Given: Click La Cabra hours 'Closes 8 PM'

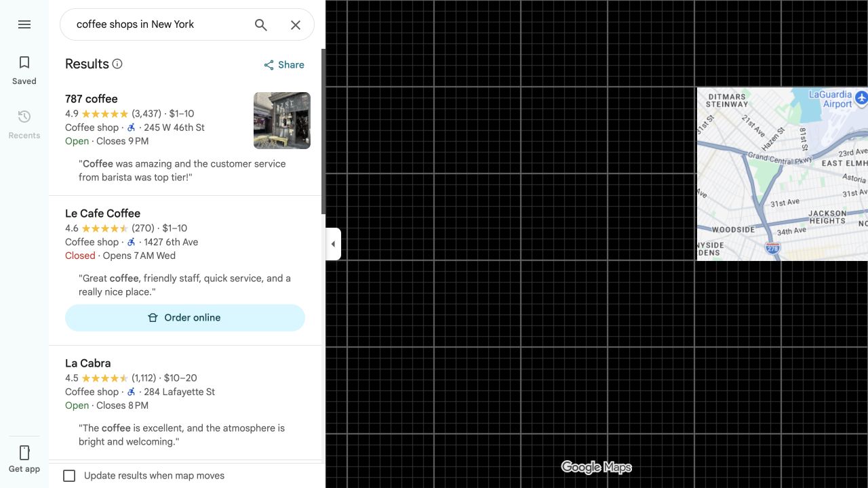Looking at the screenshot, I should (122, 405).
